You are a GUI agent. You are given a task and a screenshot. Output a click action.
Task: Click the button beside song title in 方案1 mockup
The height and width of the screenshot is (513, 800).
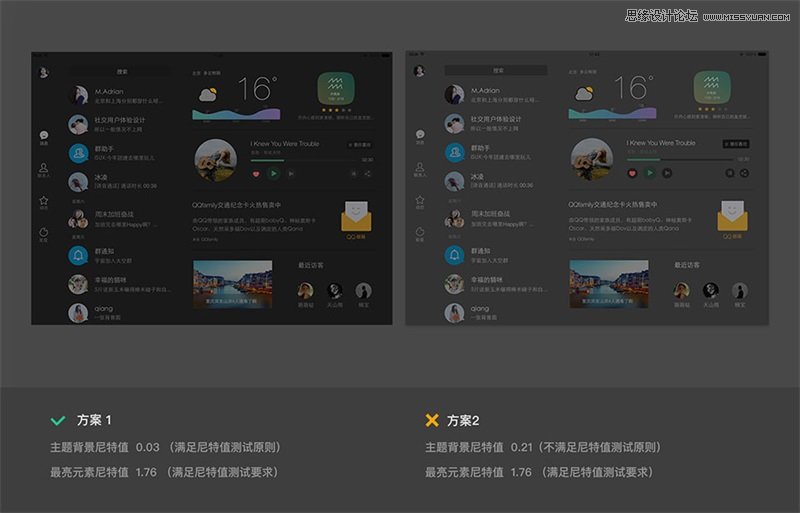[360, 145]
